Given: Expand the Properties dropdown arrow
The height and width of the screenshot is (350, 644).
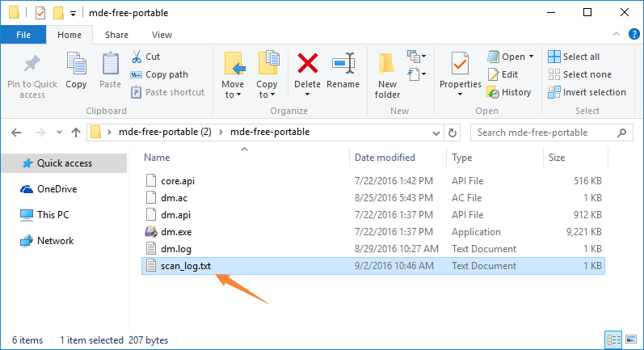Looking at the screenshot, I should [460, 95].
